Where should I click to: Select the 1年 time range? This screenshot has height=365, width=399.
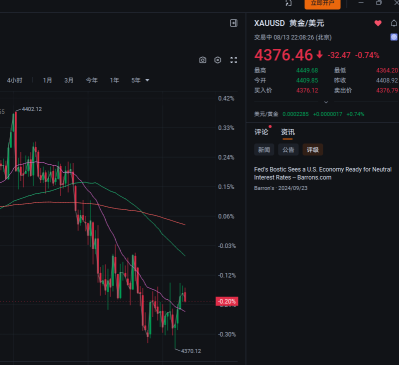pos(114,80)
